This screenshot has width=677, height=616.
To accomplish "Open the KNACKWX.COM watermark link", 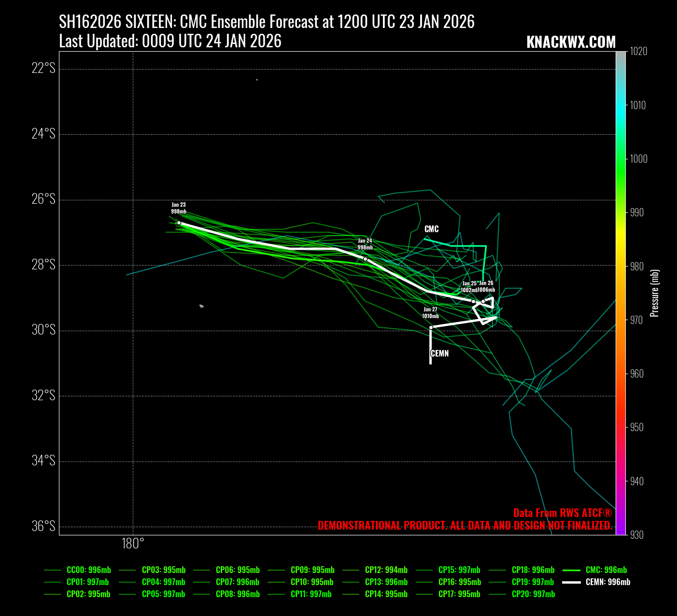I will click(x=571, y=42).
